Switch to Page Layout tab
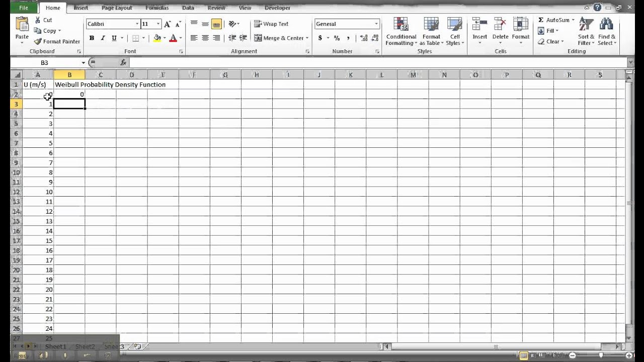Image resolution: width=644 pixels, height=362 pixels. pos(117,8)
